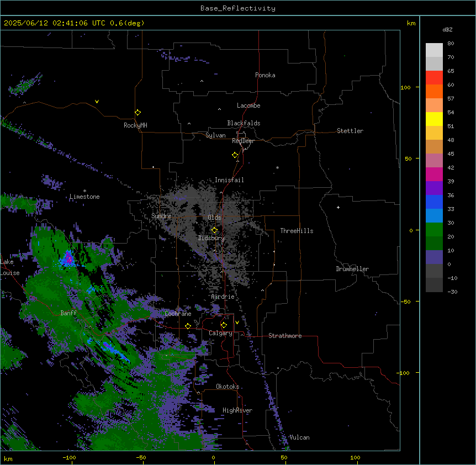Click the timestamp 2025/06/12 02:41:06 UTC
The width and height of the screenshot is (476, 465).
tap(54, 23)
